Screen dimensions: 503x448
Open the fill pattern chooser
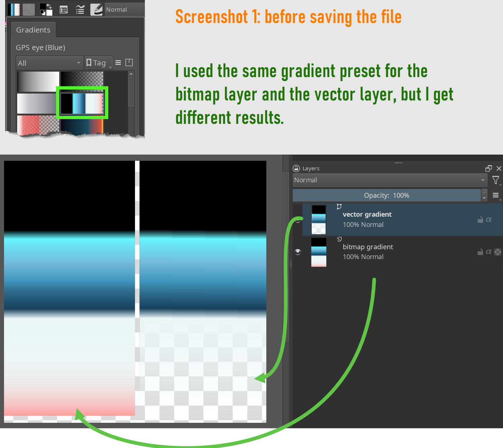[29, 10]
